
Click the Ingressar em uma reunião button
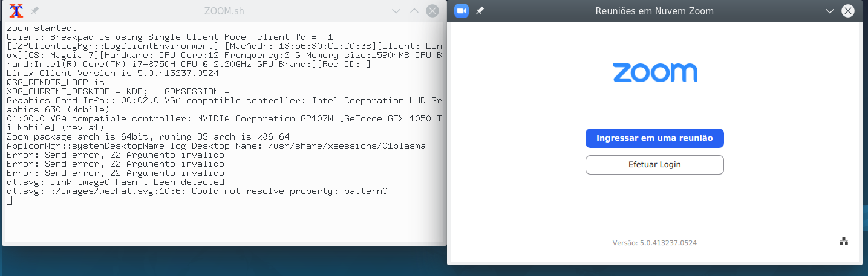[654, 138]
